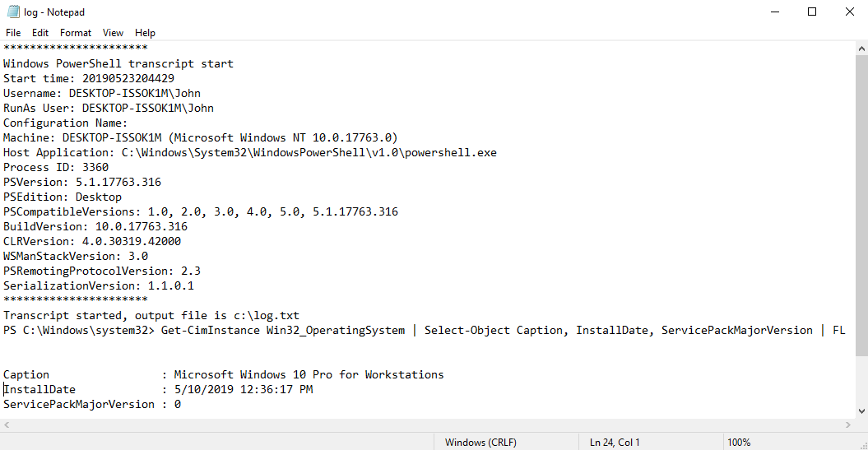The image size is (868, 450).
Task: Place cursor on the Start time line
Action: click(x=89, y=79)
